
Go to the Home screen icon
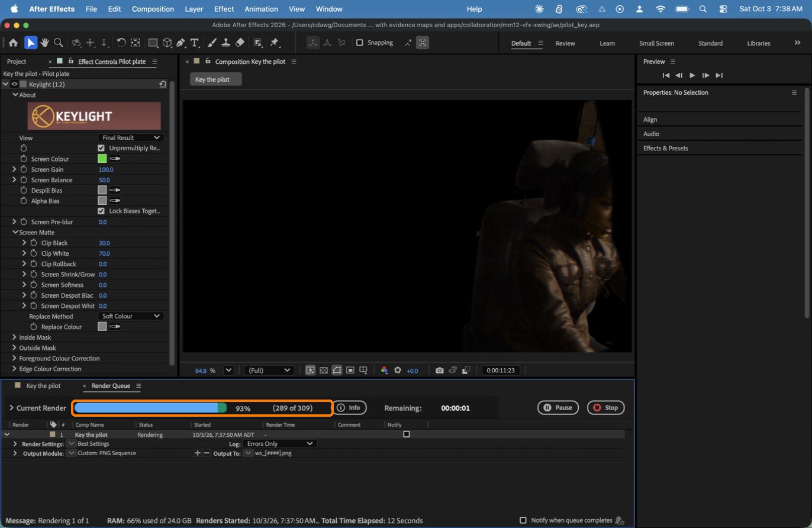[x=13, y=43]
